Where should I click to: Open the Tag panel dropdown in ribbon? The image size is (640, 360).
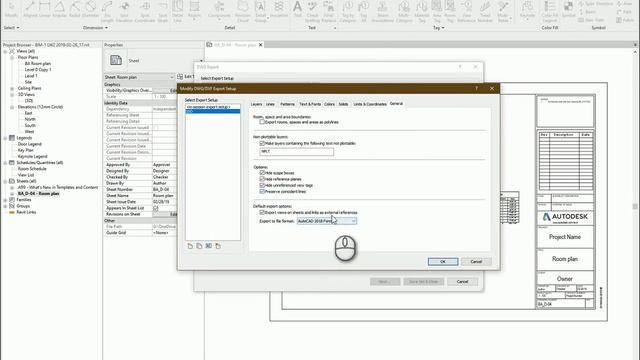click(x=439, y=28)
